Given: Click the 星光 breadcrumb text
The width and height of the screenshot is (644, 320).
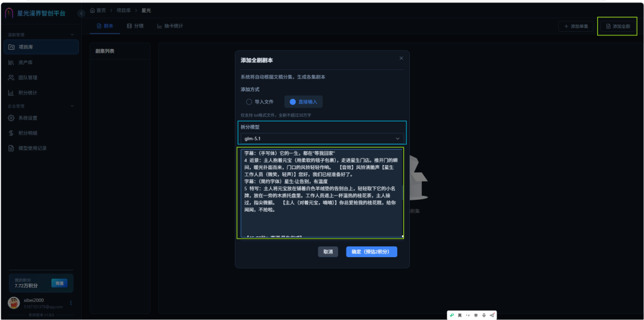Looking at the screenshot, I should coord(146,10).
